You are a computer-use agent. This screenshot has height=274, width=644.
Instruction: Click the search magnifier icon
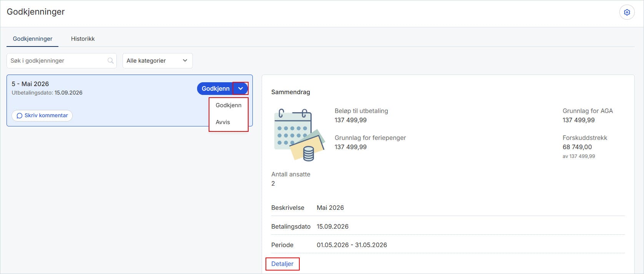pyautogui.click(x=110, y=61)
